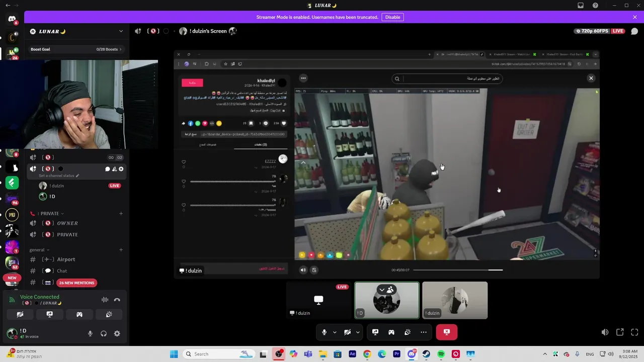Navigate back with titlebar arrow
Screen dimensions: 644x362
[x=8, y=6]
